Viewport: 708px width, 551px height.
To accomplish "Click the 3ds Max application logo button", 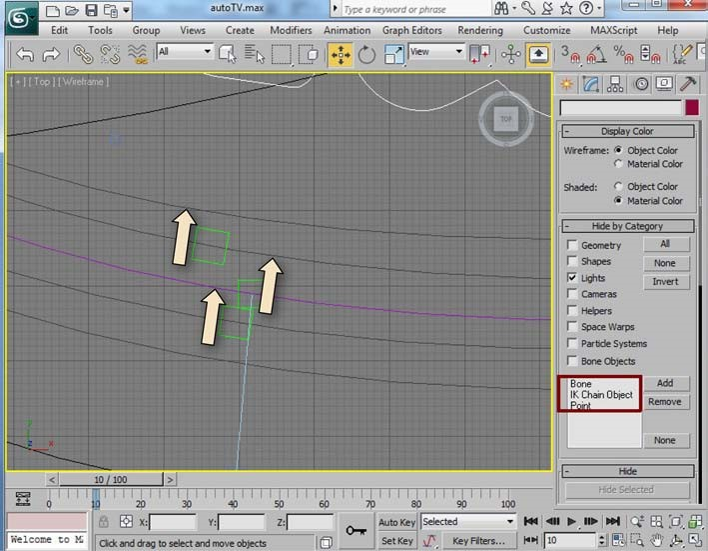I will 21,18.
